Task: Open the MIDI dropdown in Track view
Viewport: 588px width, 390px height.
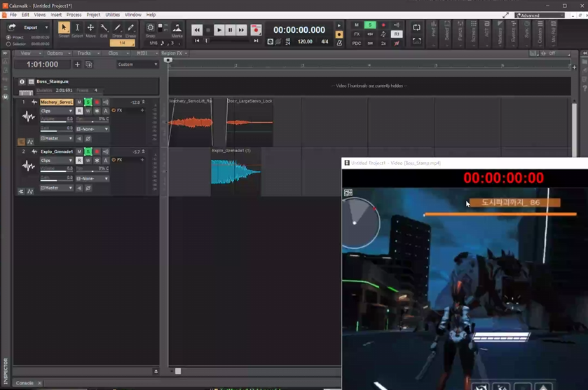Action: click(x=146, y=53)
